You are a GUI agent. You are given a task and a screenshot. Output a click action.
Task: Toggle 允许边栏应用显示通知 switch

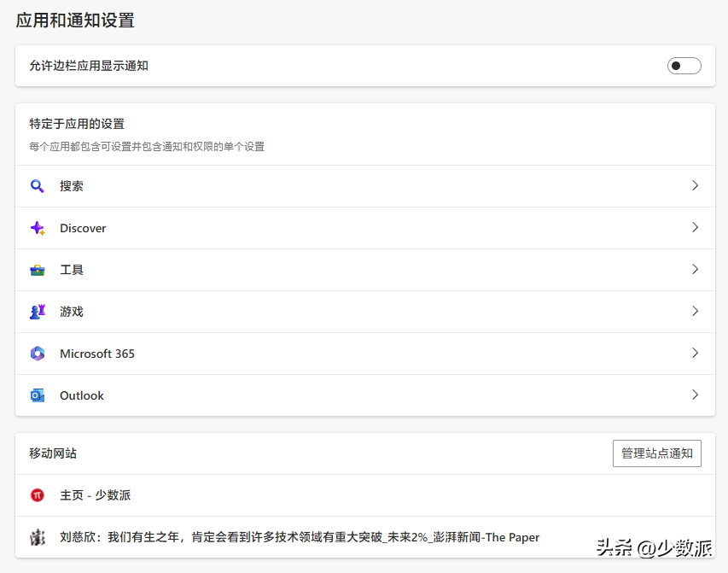pyautogui.click(x=684, y=66)
